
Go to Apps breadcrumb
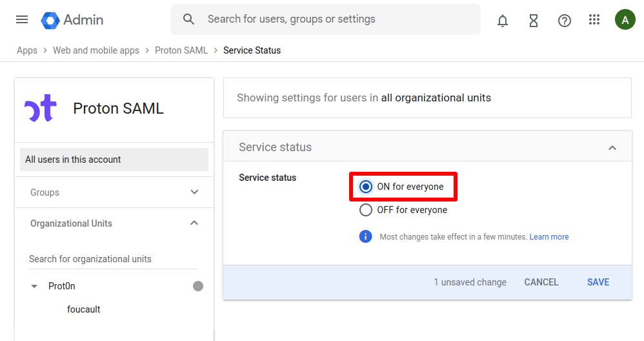tap(27, 50)
